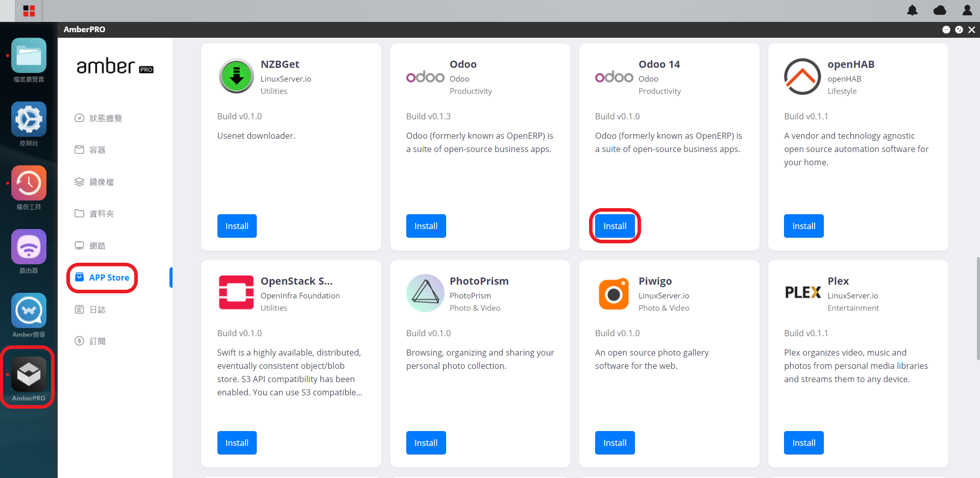Install Piwigo
The height and width of the screenshot is (478, 980).
coord(615,443)
